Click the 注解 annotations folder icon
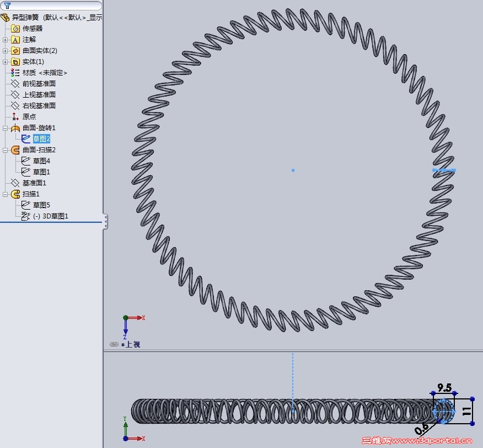This screenshot has height=448, width=483. coord(15,40)
